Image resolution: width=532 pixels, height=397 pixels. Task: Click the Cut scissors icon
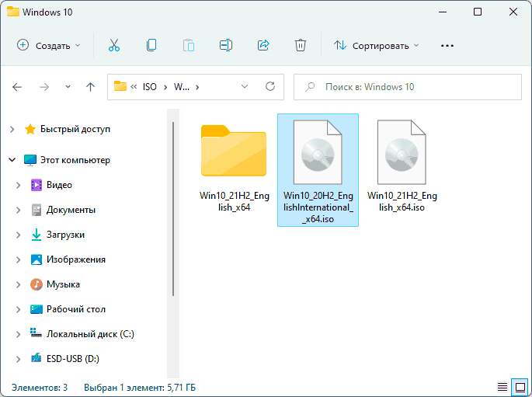(114, 45)
